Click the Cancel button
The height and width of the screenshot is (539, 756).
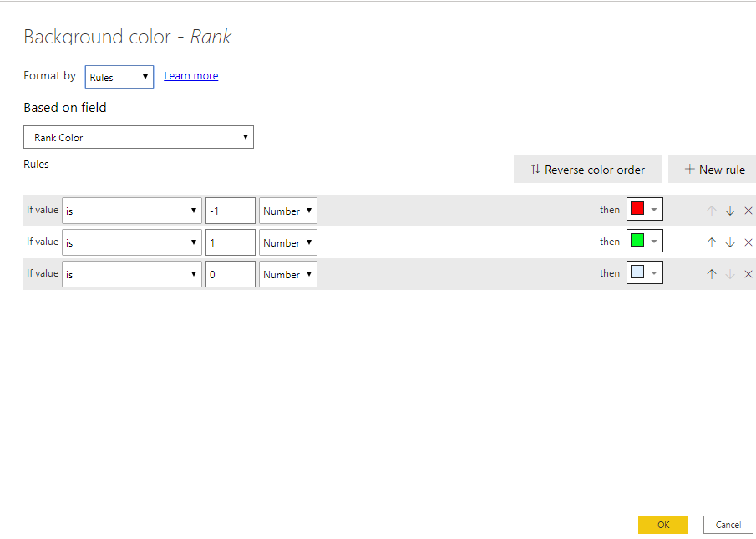pyautogui.click(x=728, y=525)
